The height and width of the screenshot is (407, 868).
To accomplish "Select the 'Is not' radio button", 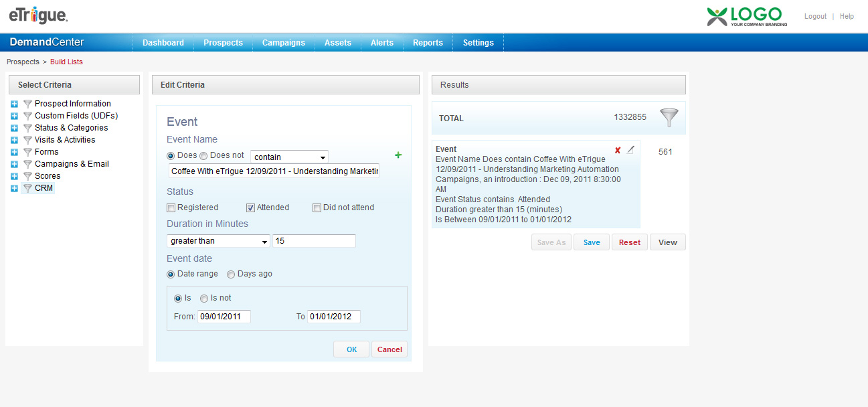I will [x=204, y=299].
